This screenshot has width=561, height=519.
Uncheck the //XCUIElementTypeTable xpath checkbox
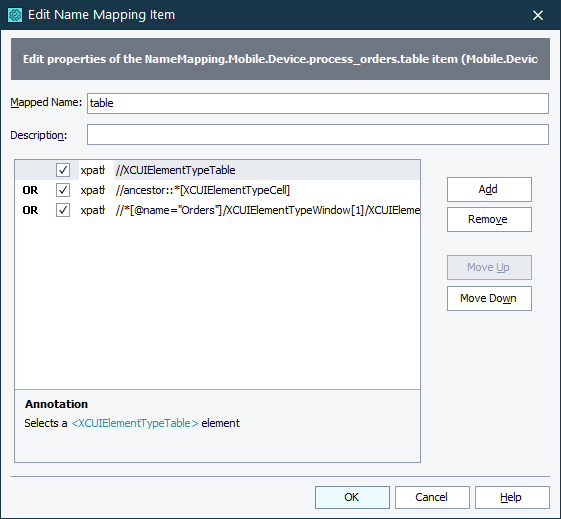63,170
